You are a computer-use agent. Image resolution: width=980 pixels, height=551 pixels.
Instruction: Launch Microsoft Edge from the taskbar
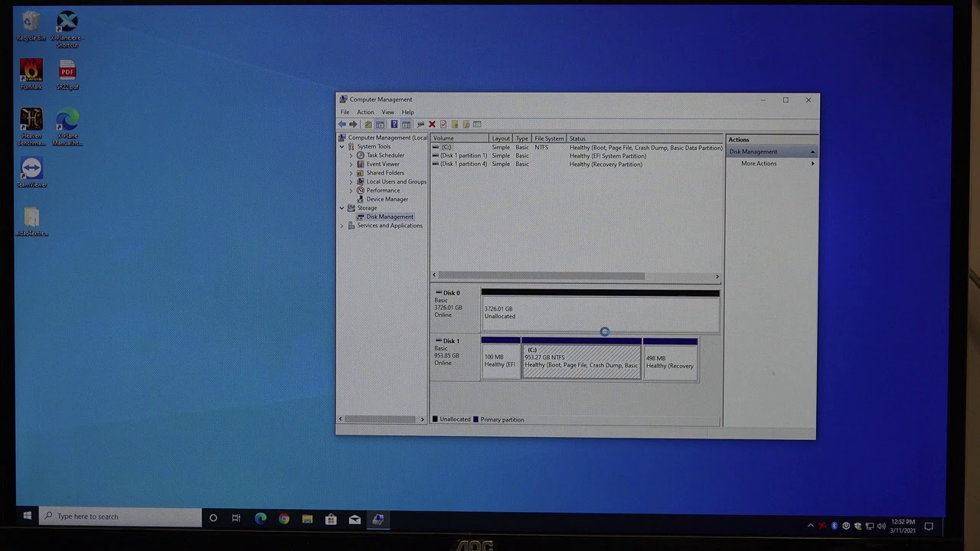[x=260, y=519]
